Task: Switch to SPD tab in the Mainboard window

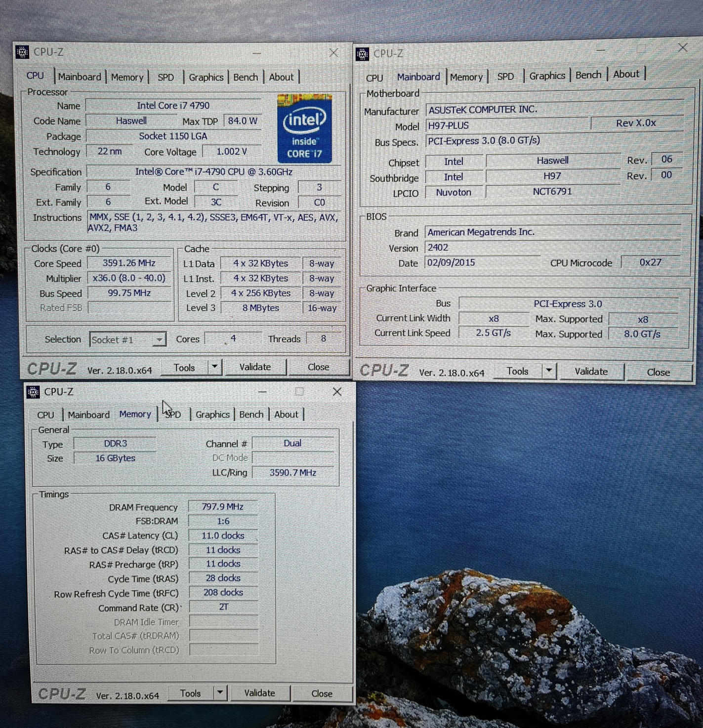Action: (505, 77)
